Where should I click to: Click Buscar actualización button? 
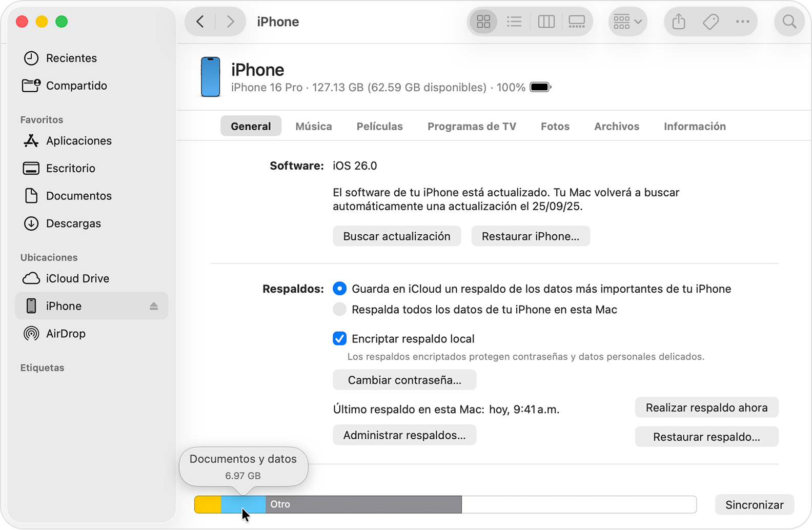pyautogui.click(x=397, y=236)
